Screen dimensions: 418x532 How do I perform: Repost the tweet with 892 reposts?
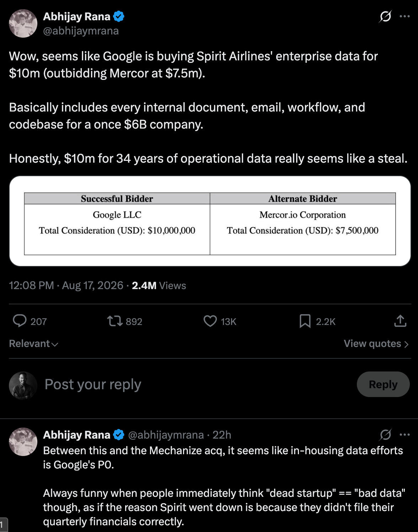[x=115, y=321]
